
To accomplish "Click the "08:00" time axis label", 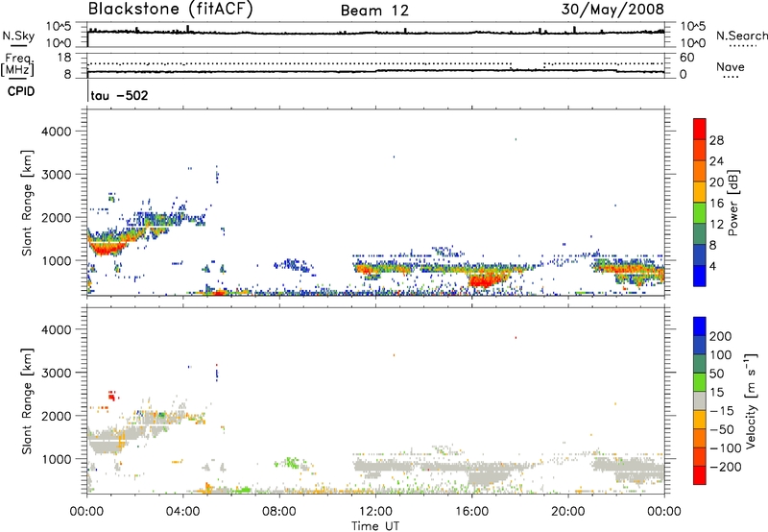I will tap(278, 512).
